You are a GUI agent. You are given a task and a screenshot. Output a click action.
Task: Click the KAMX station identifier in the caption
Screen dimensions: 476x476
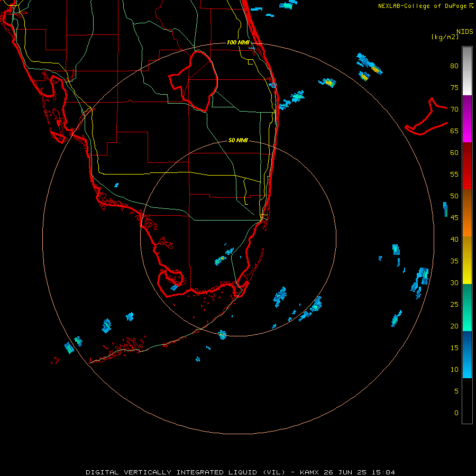309,472
